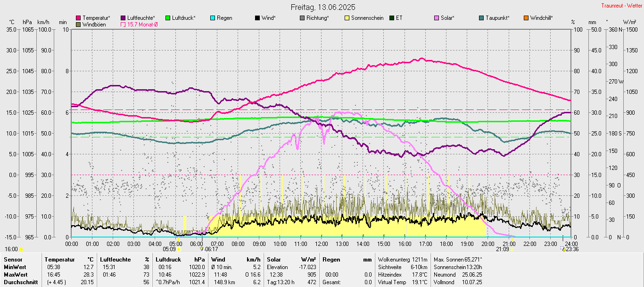Click the Regen legend label
This screenshot has height=287, width=644.
coord(224,18)
